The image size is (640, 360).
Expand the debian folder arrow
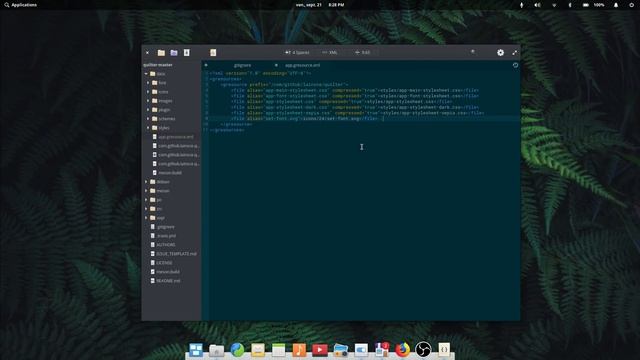click(x=146, y=182)
